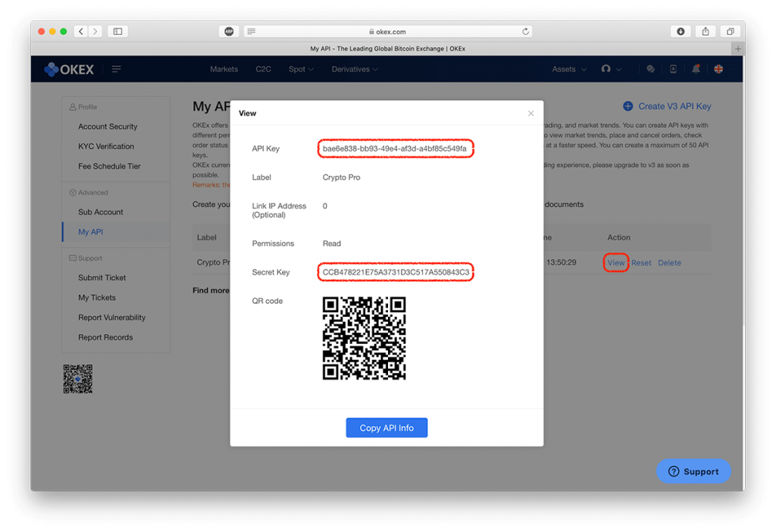Go back with Safari's back arrow
The width and height of the screenshot is (776, 532).
click(x=81, y=32)
